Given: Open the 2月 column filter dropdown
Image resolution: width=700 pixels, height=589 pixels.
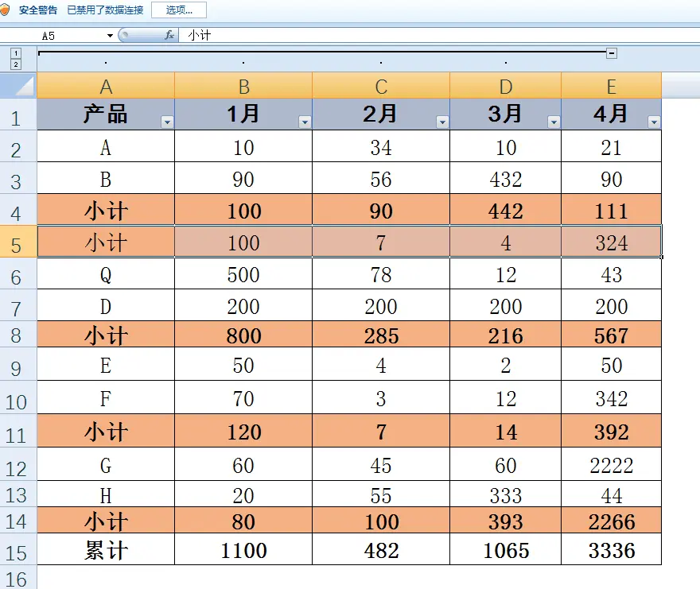Looking at the screenshot, I should (x=442, y=122).
